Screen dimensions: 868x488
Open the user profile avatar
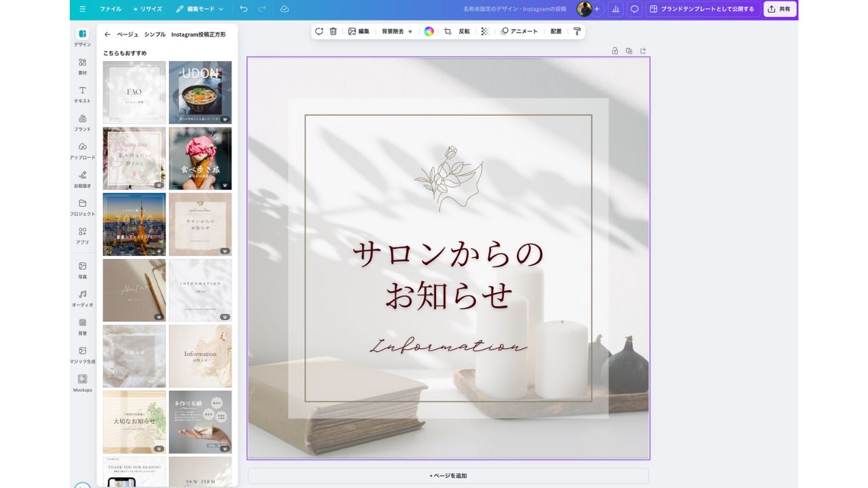pyautogui.click(x=584, y=9)
